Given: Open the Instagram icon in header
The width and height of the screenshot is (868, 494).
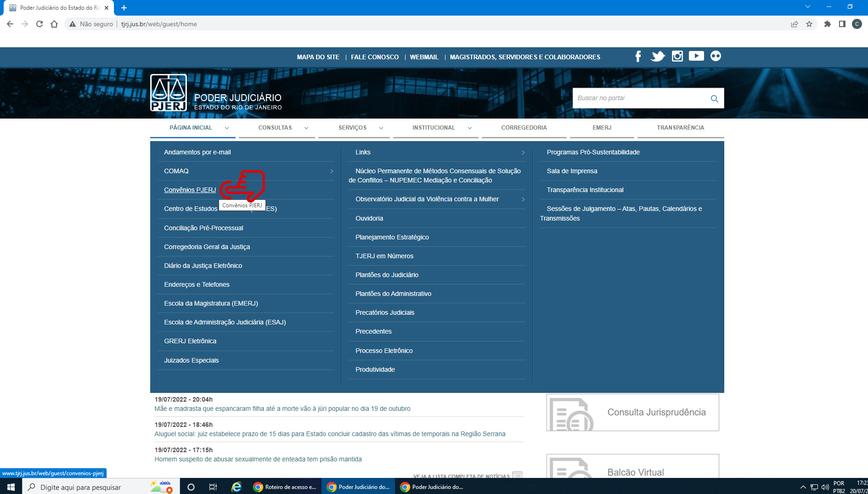Looking at the screenshot, I should 677,57.
